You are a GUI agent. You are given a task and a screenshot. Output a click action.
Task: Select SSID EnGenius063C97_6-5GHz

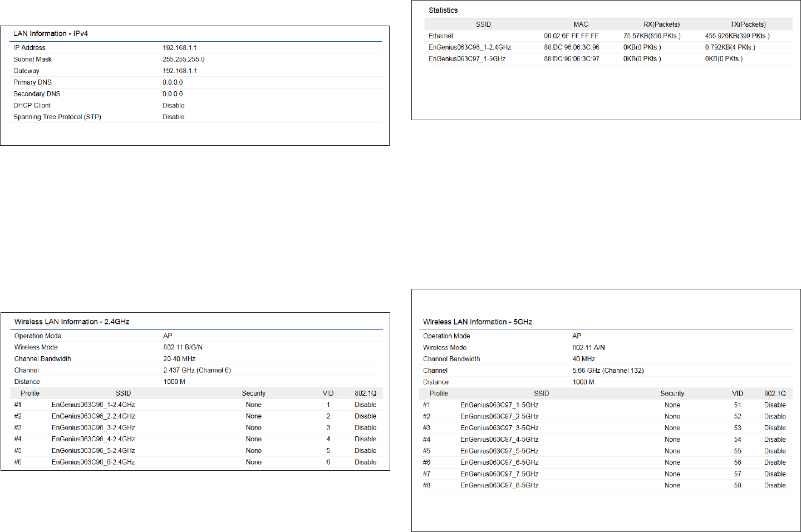(499, 462)
